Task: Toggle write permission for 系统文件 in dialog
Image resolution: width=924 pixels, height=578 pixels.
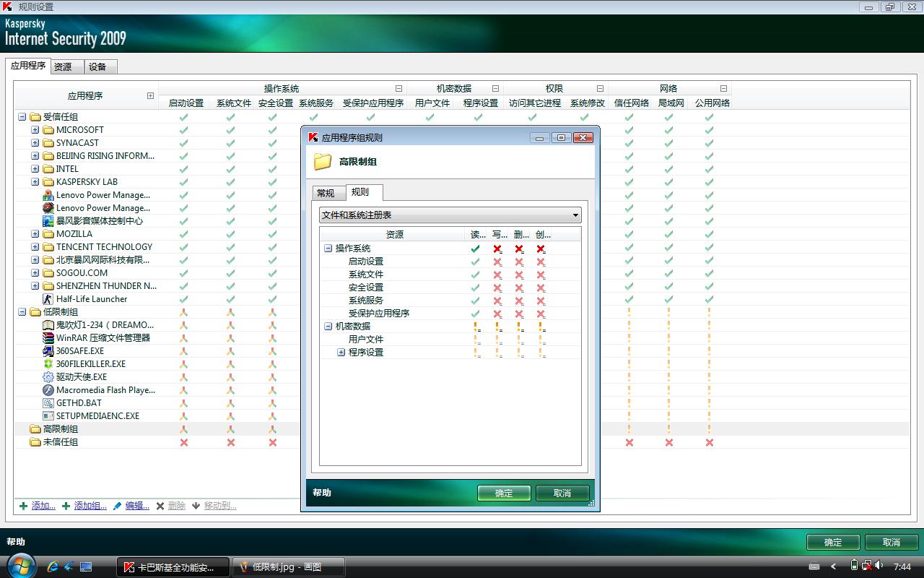Action: click(497, 275)
